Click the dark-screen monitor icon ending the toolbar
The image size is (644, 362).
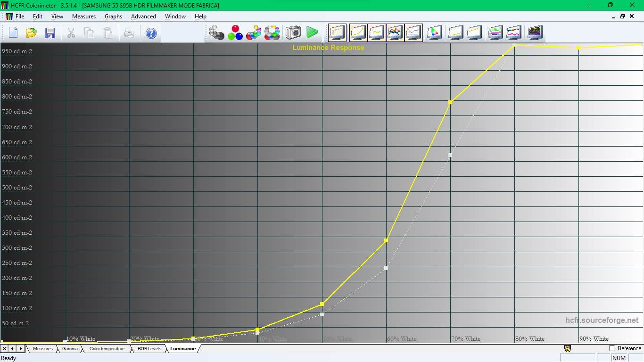535,33
